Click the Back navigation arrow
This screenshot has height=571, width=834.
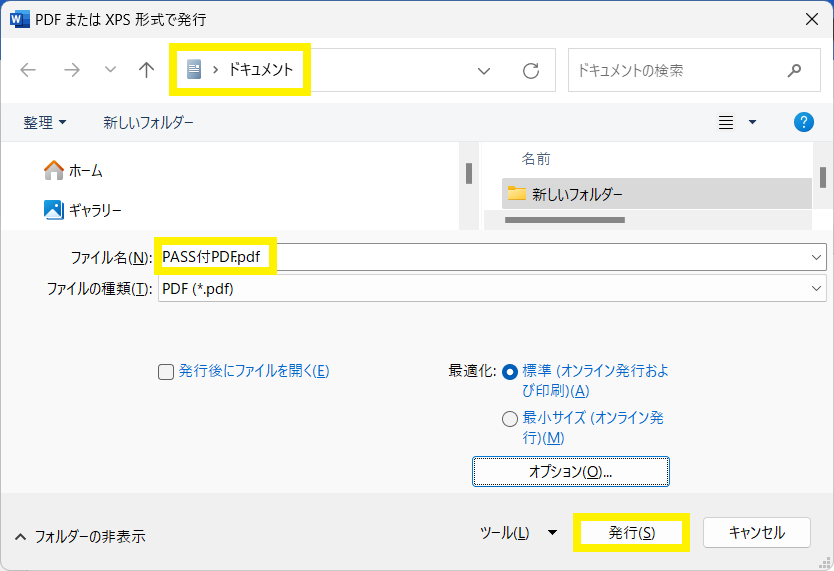click(28, 70)
